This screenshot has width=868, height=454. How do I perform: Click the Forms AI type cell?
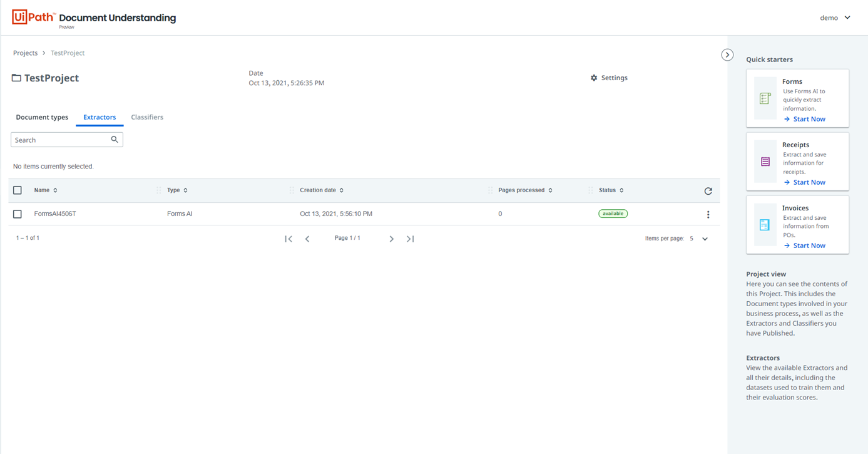pyautogui.click(x=180, y=214)
